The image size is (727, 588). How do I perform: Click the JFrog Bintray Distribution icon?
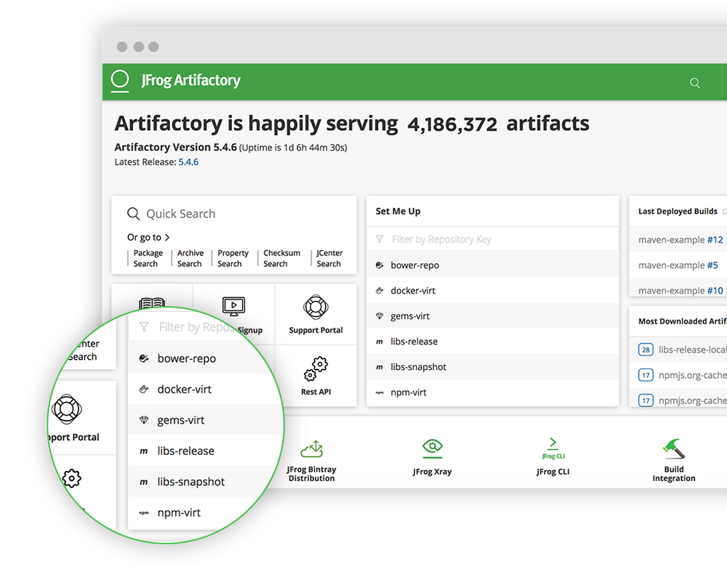[311, 449]
